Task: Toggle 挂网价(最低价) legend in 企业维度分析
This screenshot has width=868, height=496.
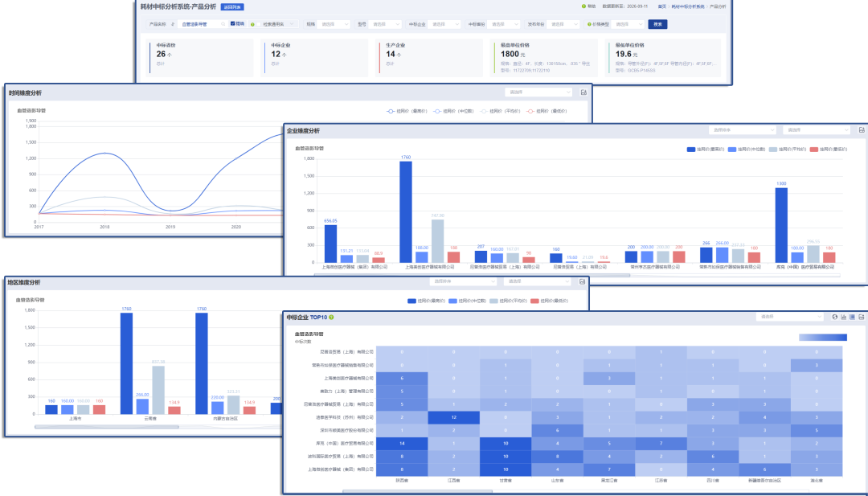Action: pos(828,150)
